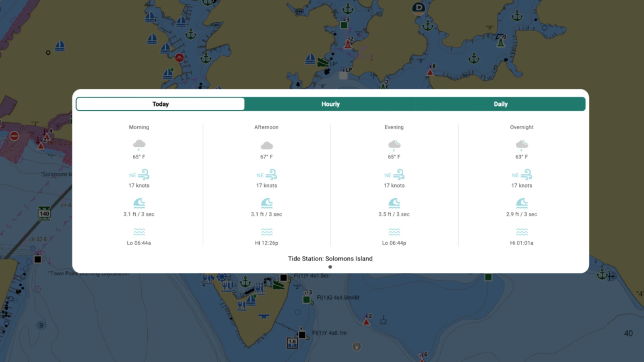Click Lo 06:44p tide time
This screenshot has height=362, width=644.
(x=394, y=243)
